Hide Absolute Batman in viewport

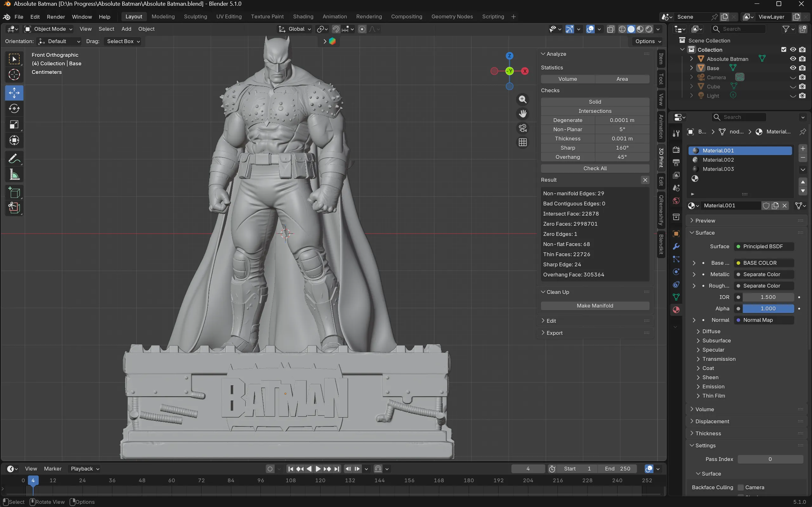(x=793, y=59)
